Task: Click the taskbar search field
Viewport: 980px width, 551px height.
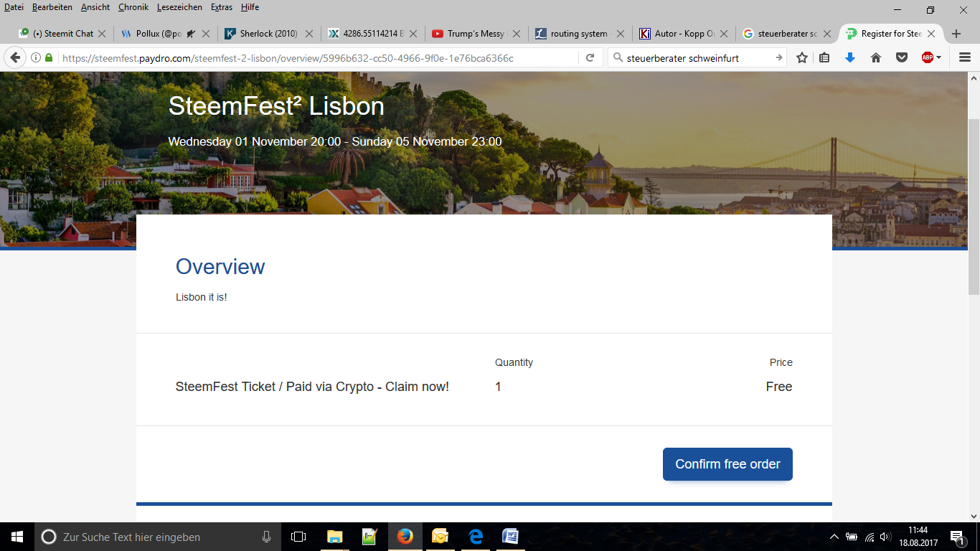Action: [x=156, y=537]
